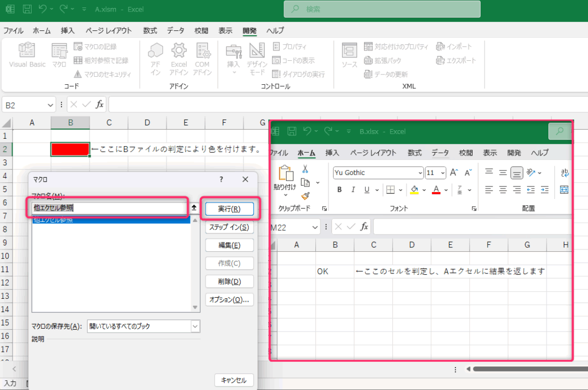Toggle the Bottom Align button in B.xlsx
588x390 pixels.
(517, 173)
